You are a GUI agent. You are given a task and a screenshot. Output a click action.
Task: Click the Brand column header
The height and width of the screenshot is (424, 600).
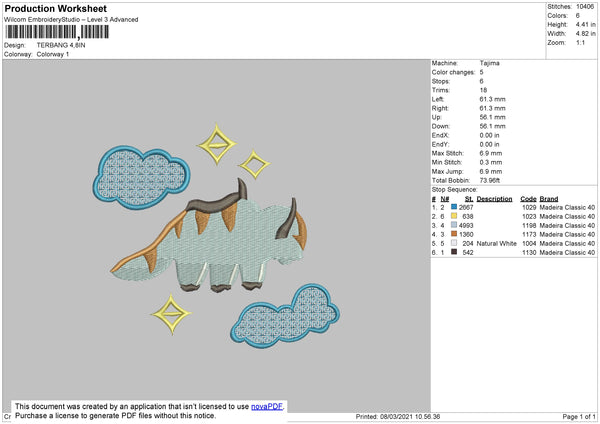(549, 199)
